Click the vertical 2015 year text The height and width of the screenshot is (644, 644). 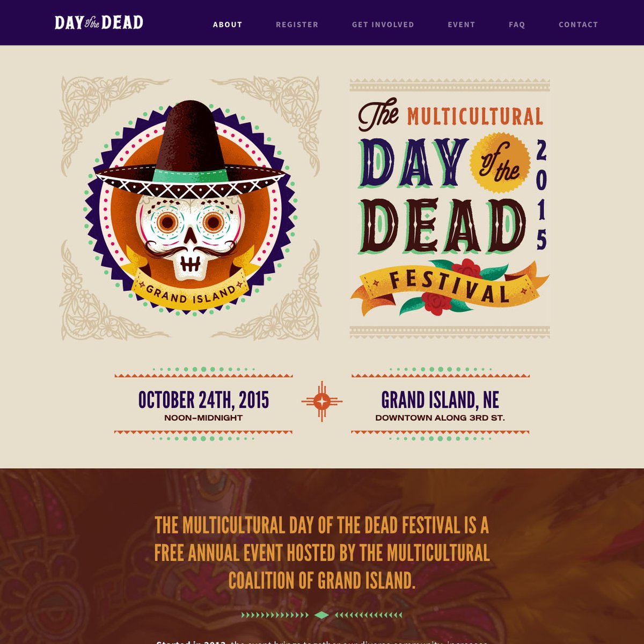[541, 195]
